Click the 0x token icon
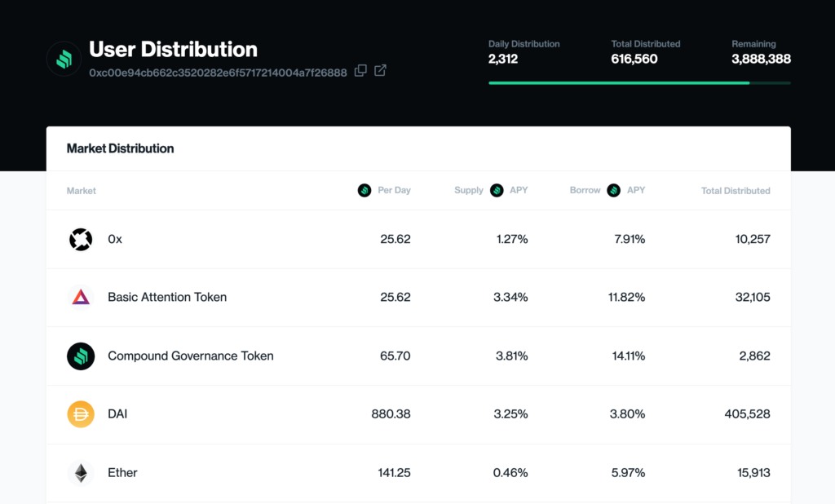The image size is (835, 504). (81, 239)
